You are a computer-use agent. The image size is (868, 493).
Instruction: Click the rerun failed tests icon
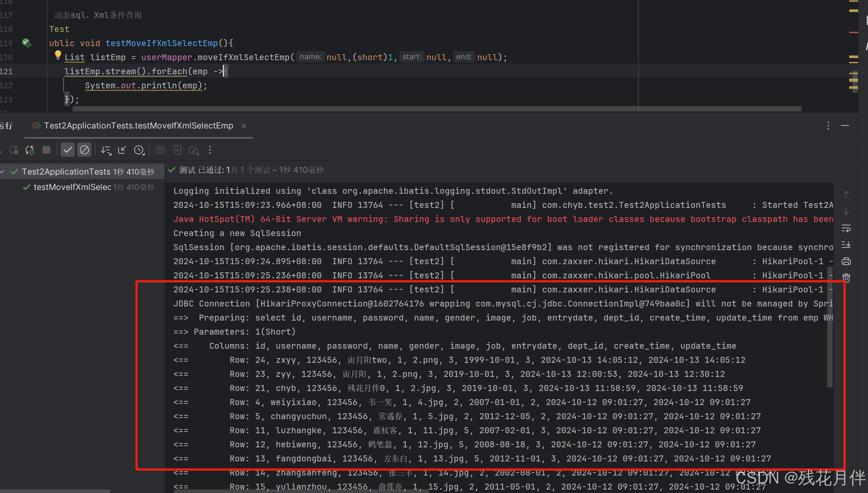(14, 150)
